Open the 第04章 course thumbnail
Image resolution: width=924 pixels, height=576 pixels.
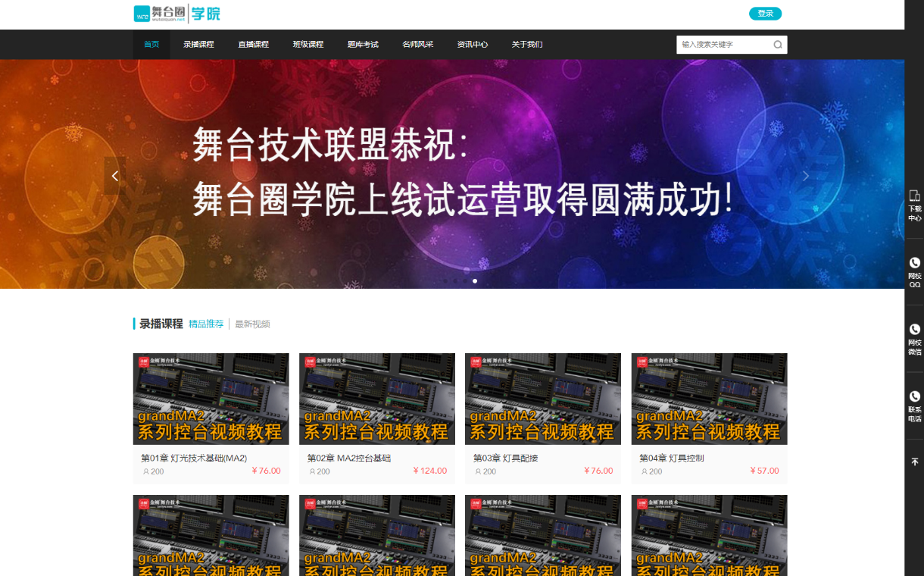tap(709, 399)
